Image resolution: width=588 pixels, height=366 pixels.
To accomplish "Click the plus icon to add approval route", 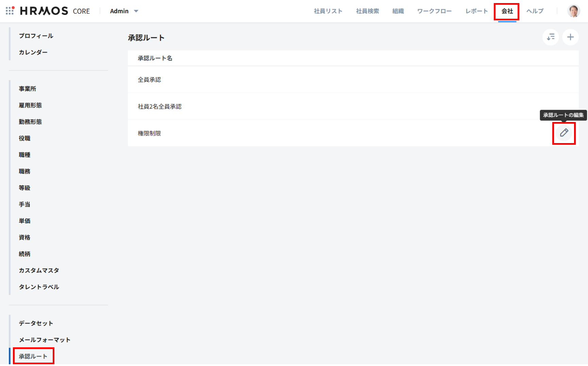I will [x=570, y=37].
